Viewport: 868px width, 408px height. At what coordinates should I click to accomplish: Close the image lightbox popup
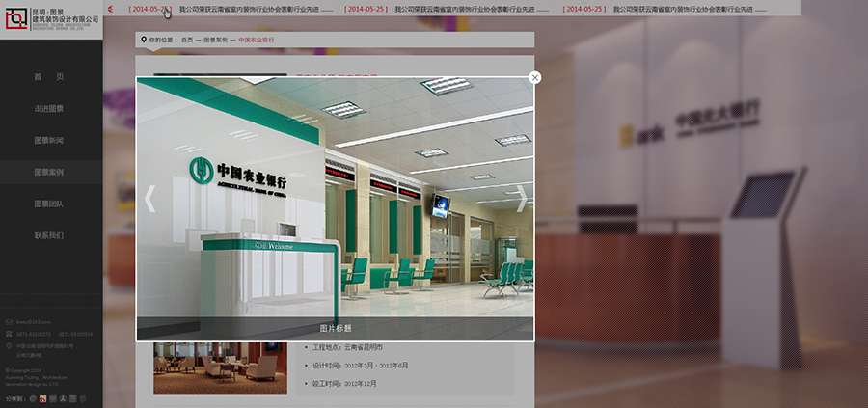click(534, 78)
